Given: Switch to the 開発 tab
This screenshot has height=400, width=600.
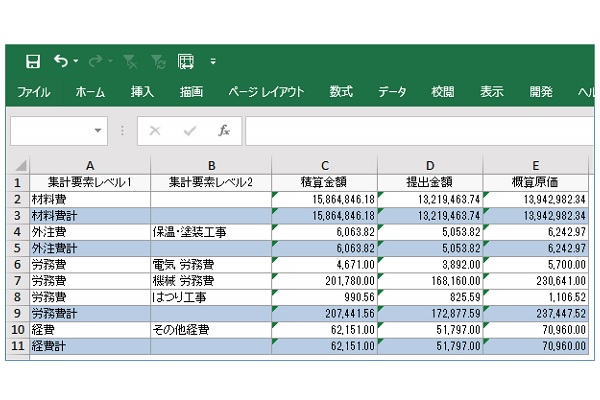Looking at the screenshot, I should click(x=541, y=92).
